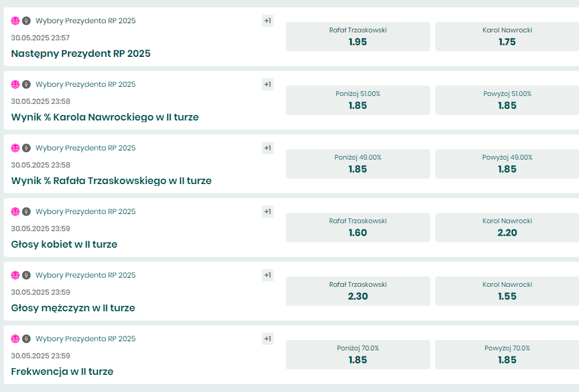Click pink globe icon on Głosy kobiet row

(x=15, y=212)
